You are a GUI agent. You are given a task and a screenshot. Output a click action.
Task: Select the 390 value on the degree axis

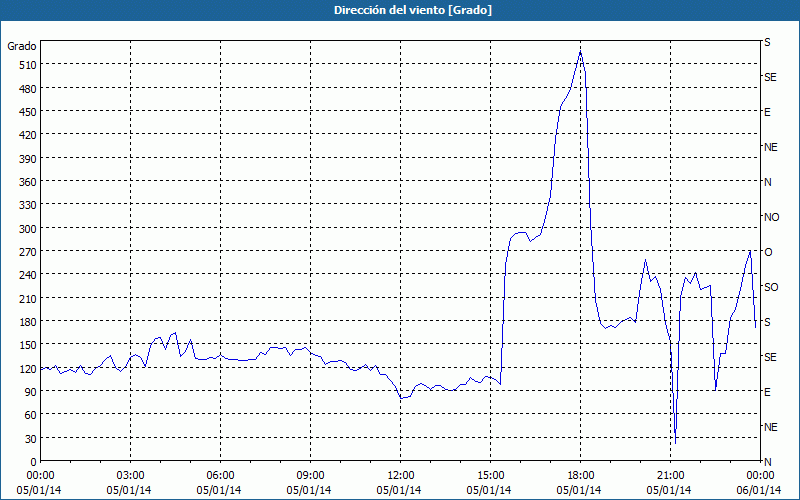[28, 158]
